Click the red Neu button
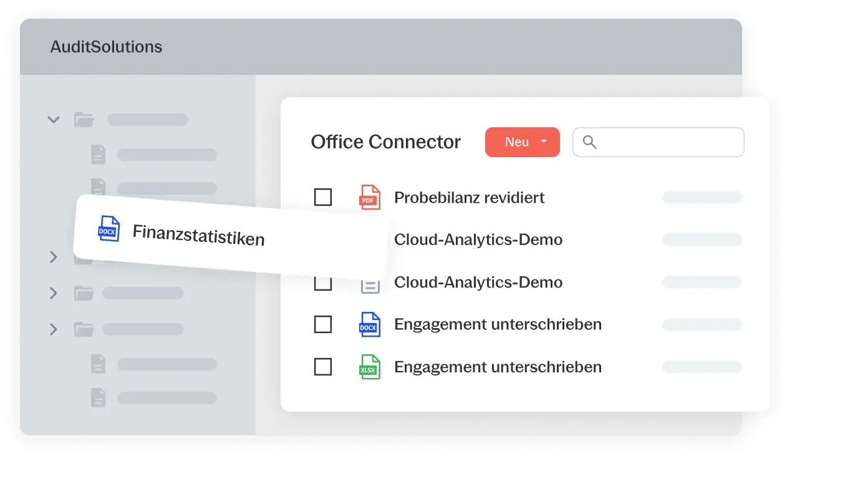The width and height of the screenshot is (868, 489). [523, 142]
